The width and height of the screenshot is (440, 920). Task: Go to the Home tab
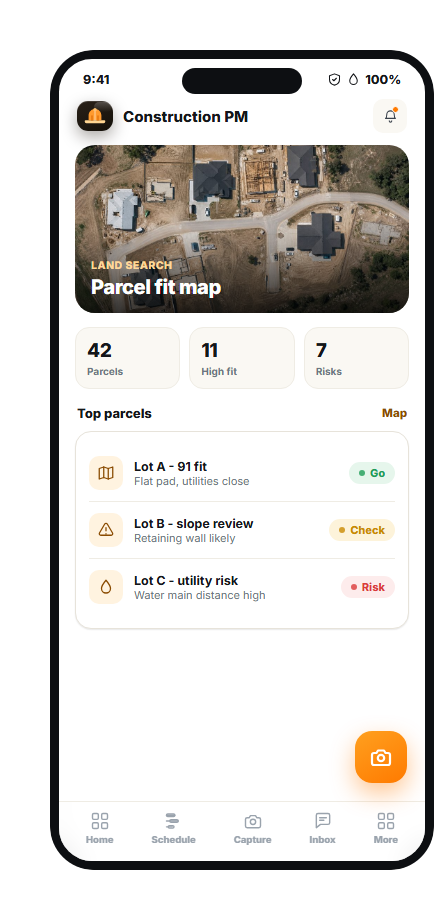coord(100,828)
